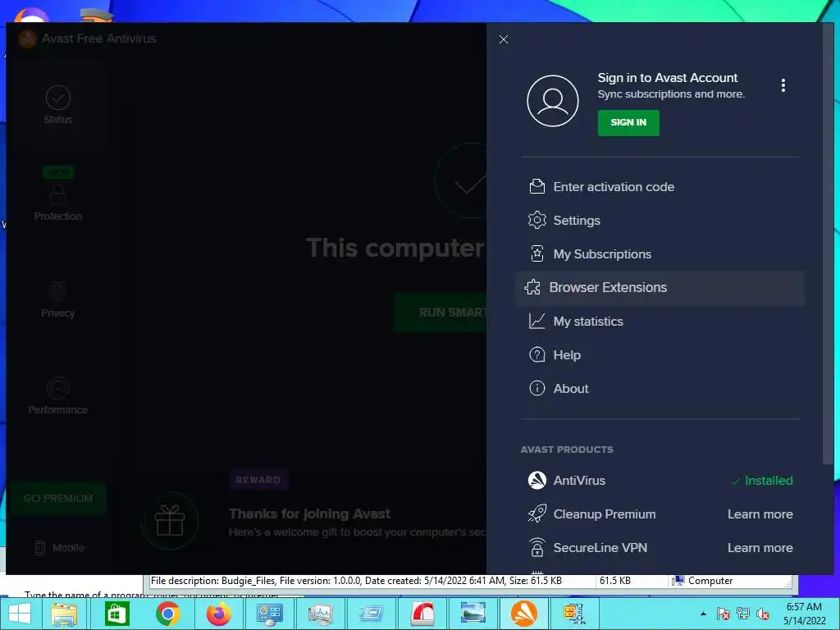Click the network tray icon
840x630 pixels.
(x=743, y=614)
